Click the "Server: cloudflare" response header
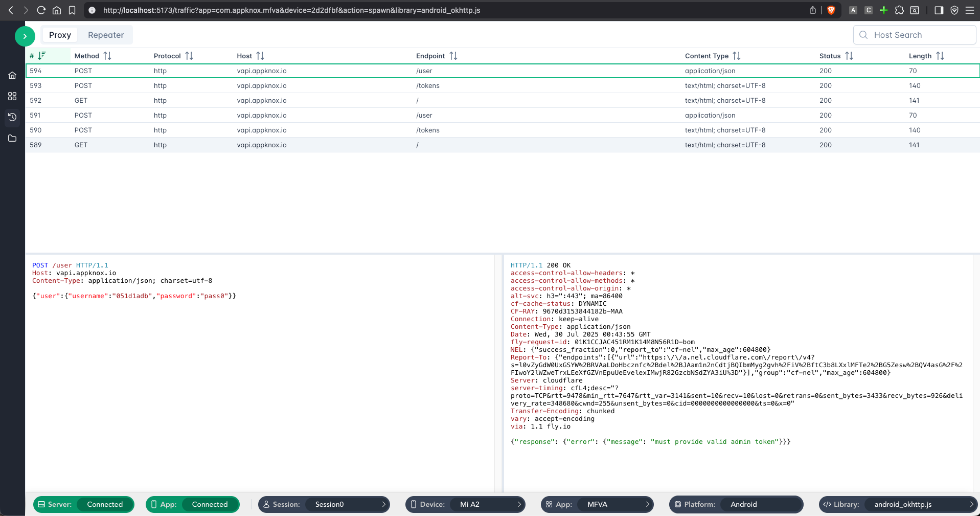Image resolution: width=980 pixels, height=516 pixels. click(546, 380)
